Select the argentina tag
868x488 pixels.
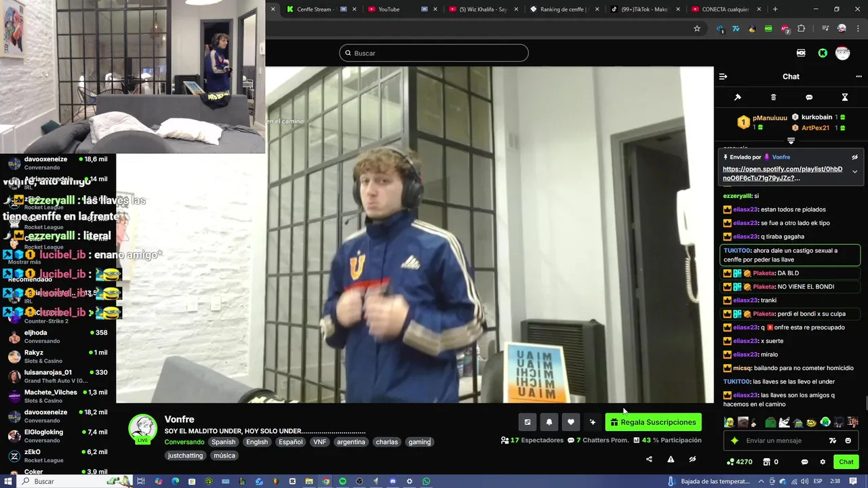(351, 442)
